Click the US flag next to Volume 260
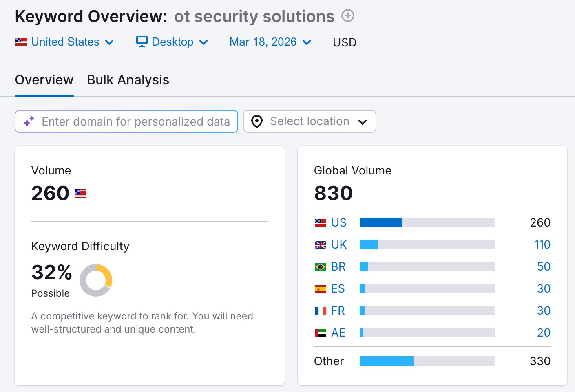Image resolution: width=575 pixels, height=392 pixels. (x=80, y=194)
